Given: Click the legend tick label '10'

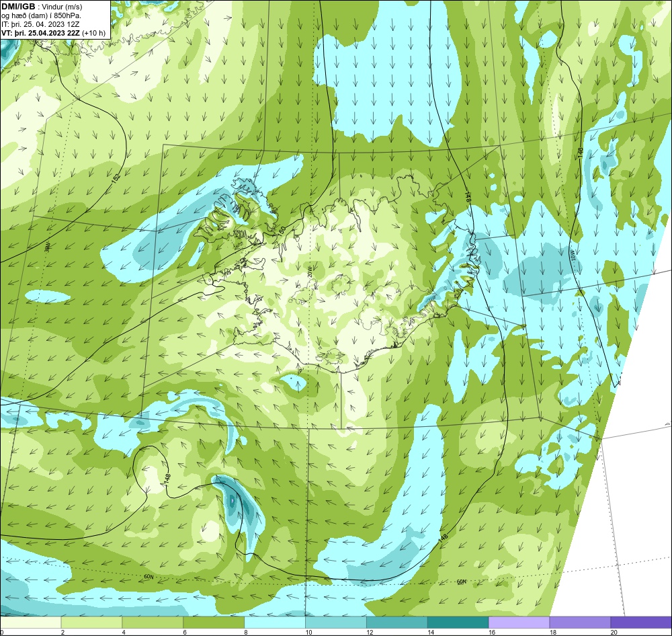Looking at the screenshot, I should coord(308,632).
